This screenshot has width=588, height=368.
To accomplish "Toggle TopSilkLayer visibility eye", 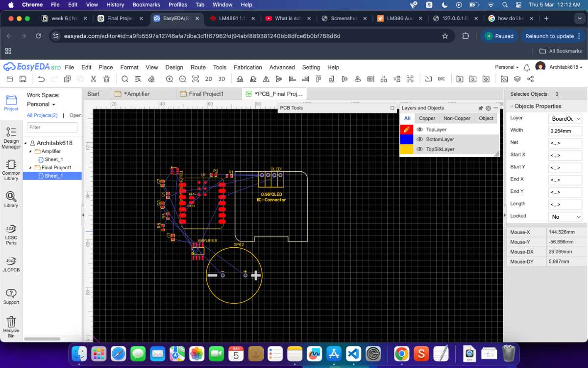I will pos(419,149).
